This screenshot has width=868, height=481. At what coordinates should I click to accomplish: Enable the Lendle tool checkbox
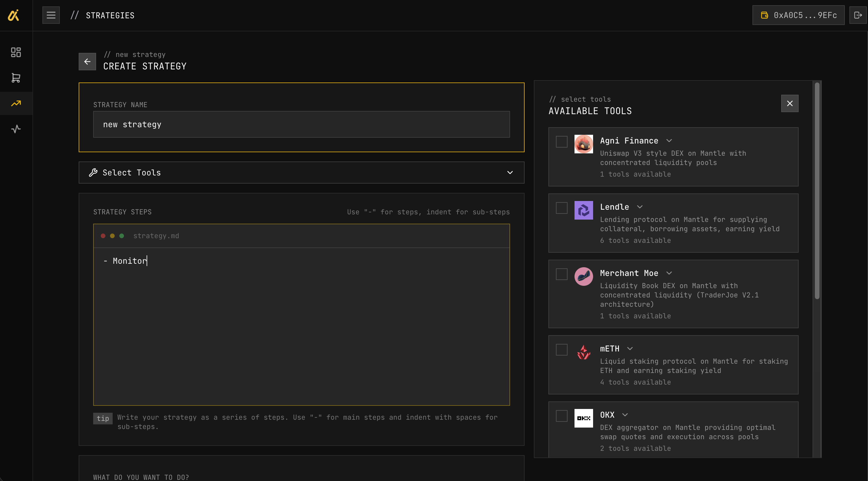pos(561,208)
